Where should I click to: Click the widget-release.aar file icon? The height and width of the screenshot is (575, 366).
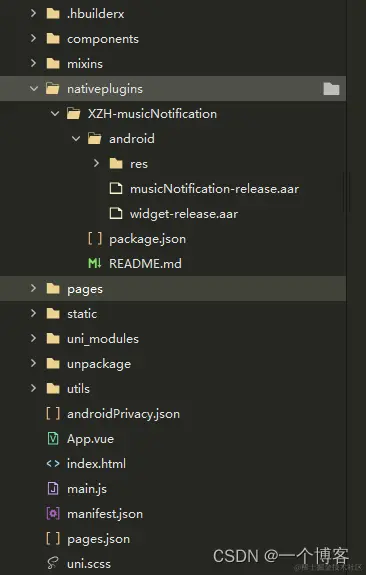coord(116,213)
